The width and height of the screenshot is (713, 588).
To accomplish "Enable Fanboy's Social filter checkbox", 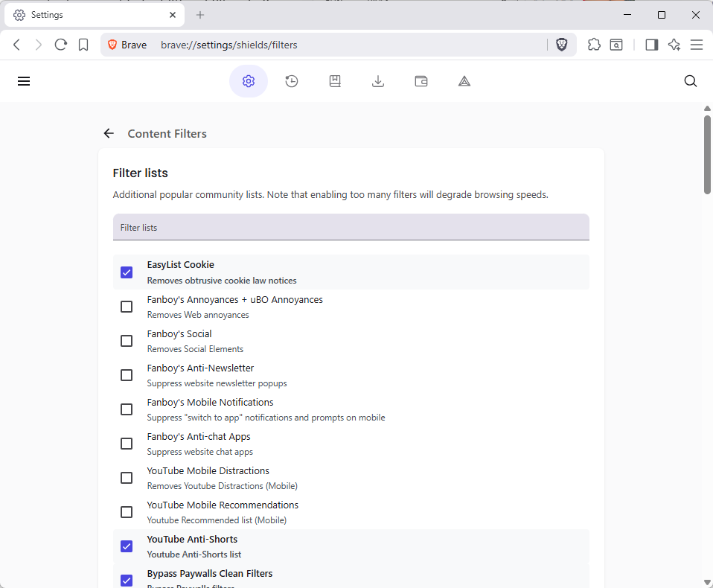I will click(x=127, y=341).
